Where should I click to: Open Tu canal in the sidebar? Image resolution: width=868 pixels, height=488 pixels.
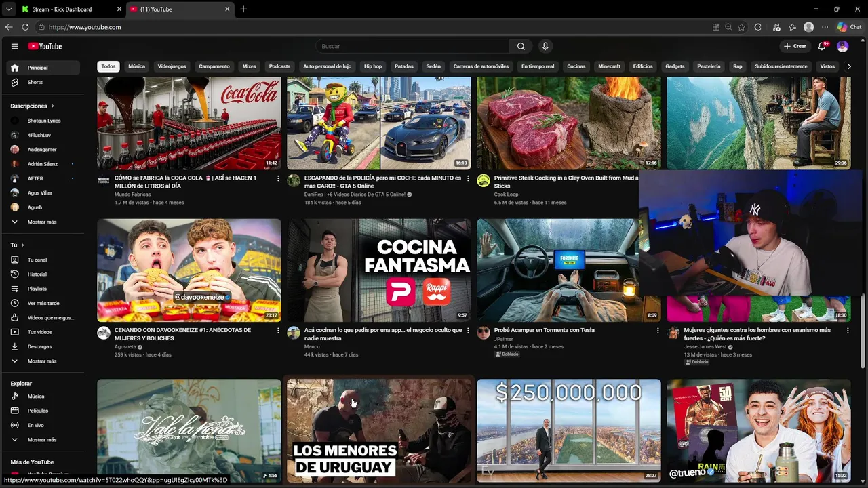(x=43, y=260)
